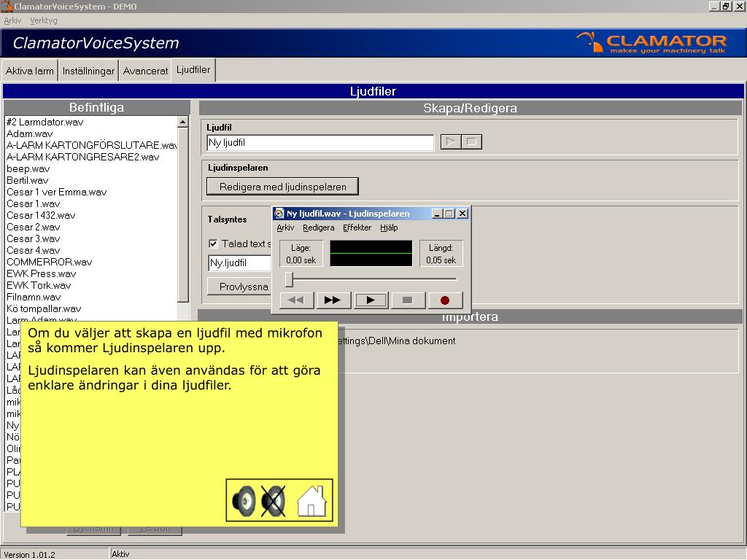This screenshot has height=560, width=747.
Task: Open the Arkiv menu in Ljudinspelaren
Action: point(285,227)
